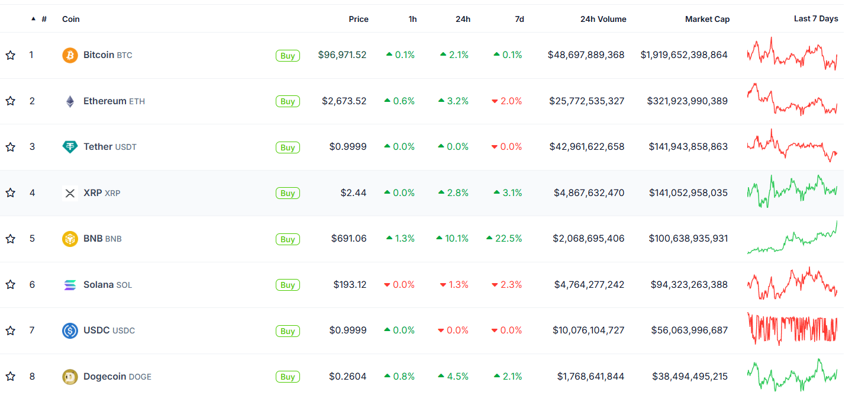
Task: View Bitcoin 7-day sparkline chart
Action: point(792,54)
